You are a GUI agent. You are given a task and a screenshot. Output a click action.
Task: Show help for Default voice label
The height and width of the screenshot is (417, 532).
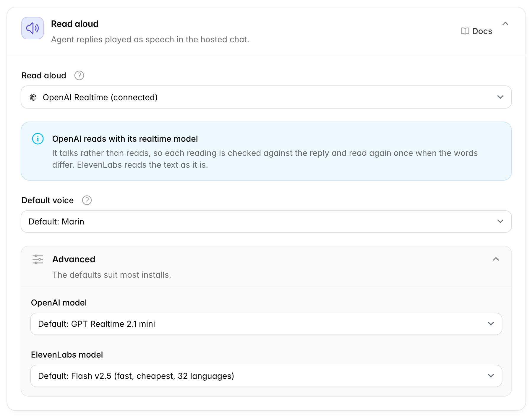(87, 200)
